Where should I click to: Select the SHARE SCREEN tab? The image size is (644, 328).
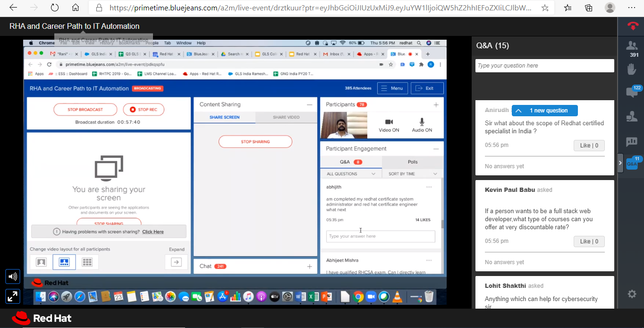pos(224,117)
